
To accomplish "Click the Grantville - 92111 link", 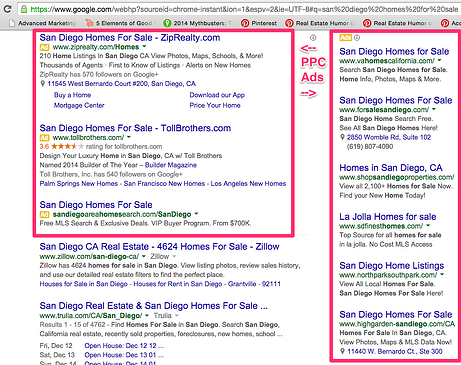I will click(x=254, y=284).
